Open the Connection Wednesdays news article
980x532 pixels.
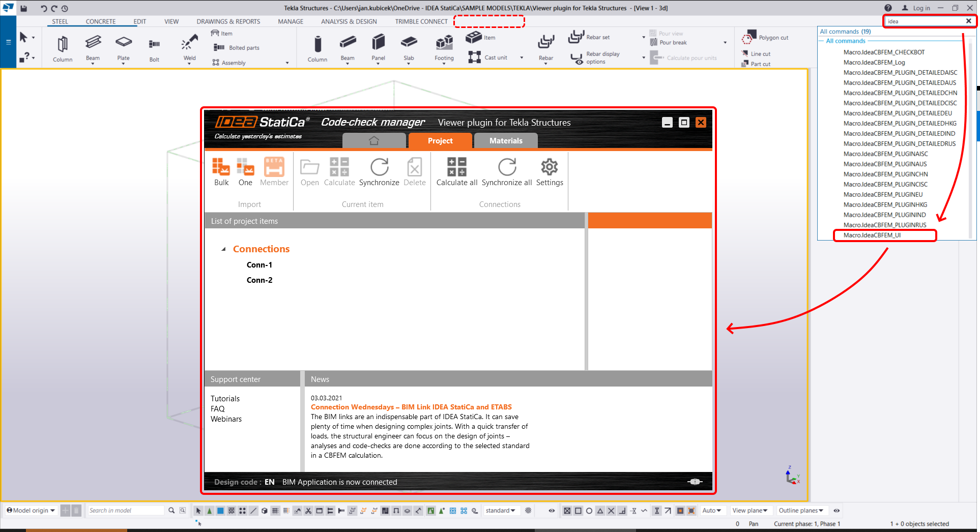point(411,407)
